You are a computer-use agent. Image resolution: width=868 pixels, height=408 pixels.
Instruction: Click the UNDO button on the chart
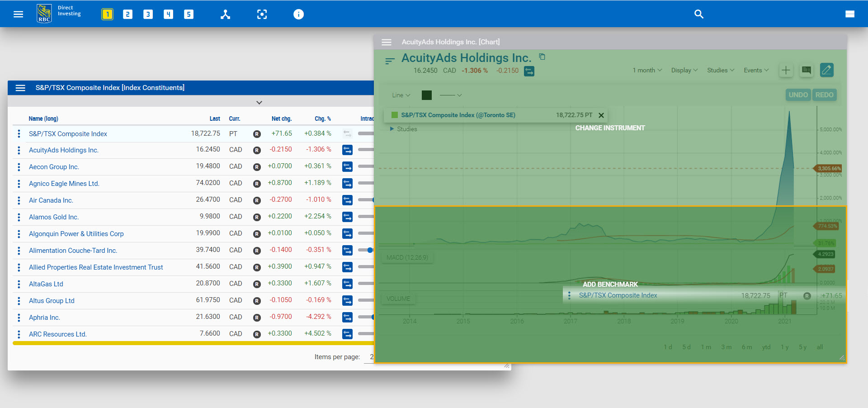pyautogui.click(x=798, y=95)
